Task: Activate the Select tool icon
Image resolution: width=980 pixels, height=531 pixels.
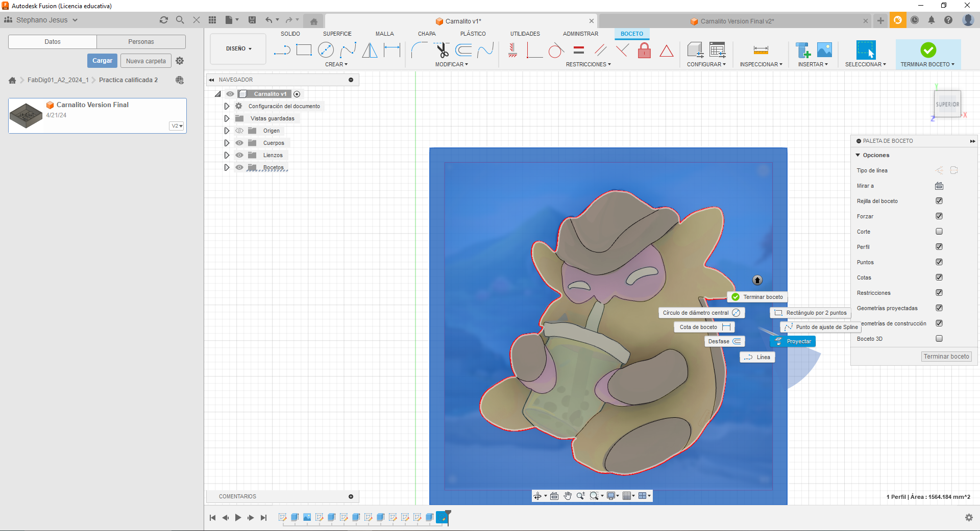Action: (866, 50)
